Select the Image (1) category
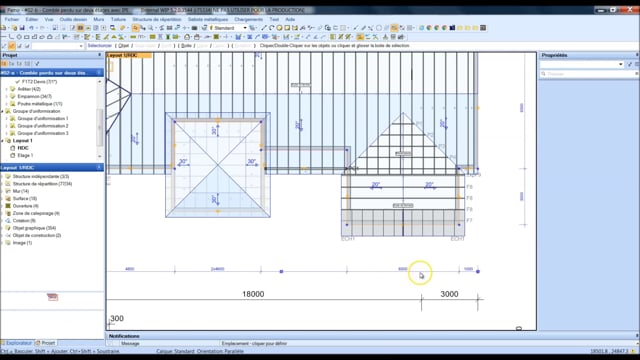Viewport: 640px width, 360px height. [x=22, y=242]
